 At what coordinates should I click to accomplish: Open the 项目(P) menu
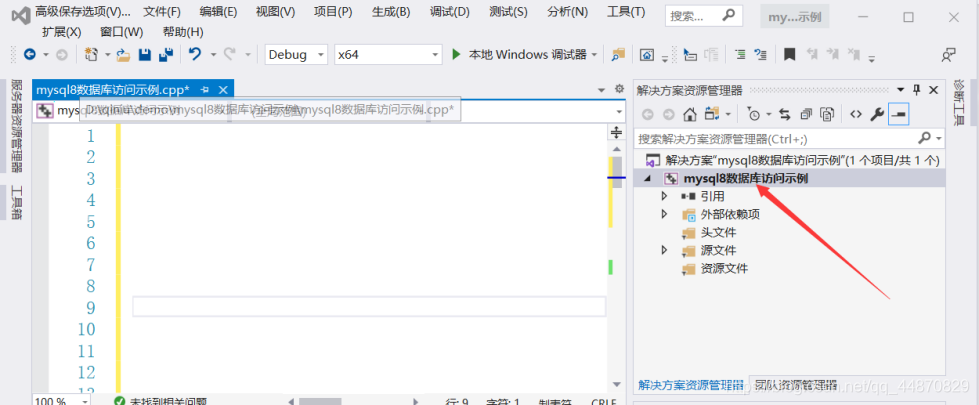pyautogui.click(x=333, y=12)
